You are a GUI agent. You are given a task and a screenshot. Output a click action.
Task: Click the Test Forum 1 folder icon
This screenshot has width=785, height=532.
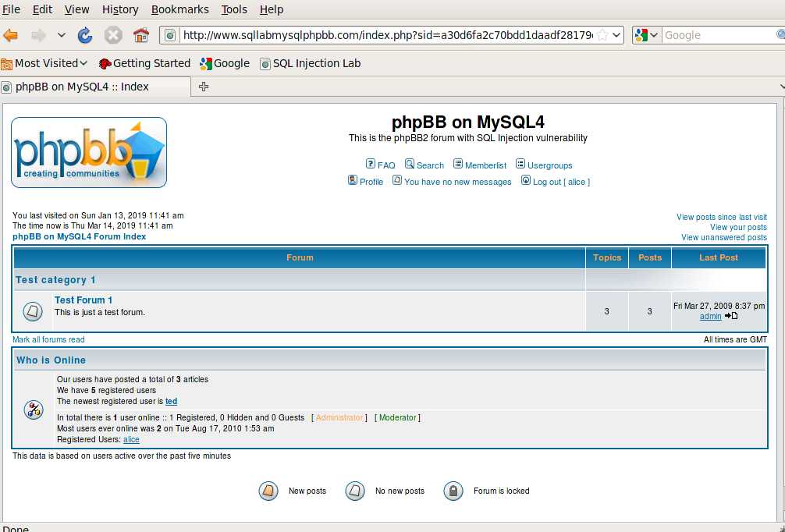click(33, 311)
